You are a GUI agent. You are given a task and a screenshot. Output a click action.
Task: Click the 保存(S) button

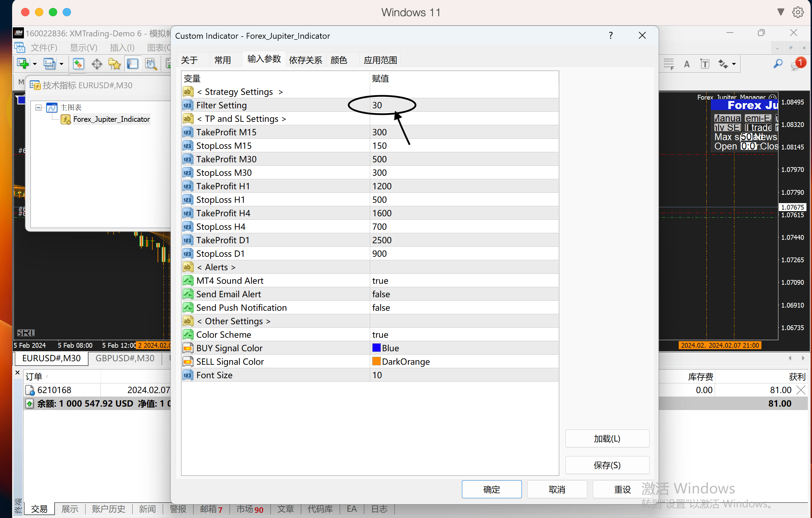click(x=607, y=465)
